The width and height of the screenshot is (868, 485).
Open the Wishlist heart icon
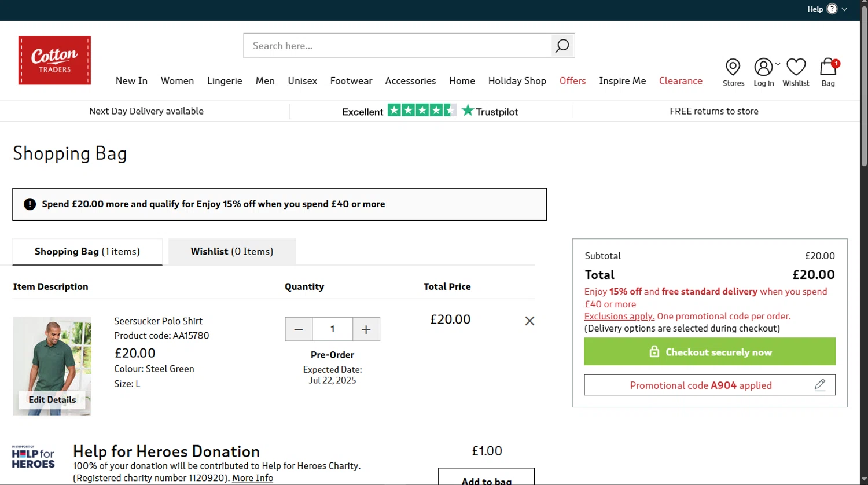[x=796, y=67]
